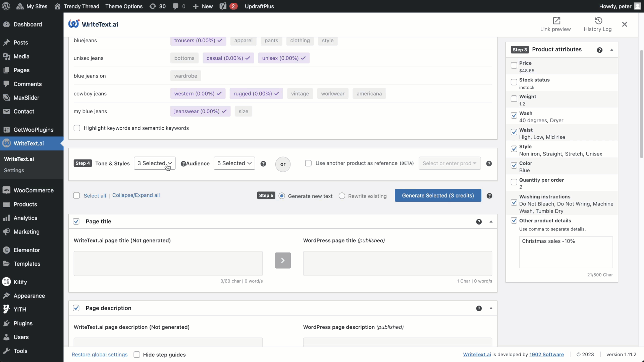This screenshot has width=644, height=362.
Task: Click help icon beside product reference selector
Action: point(489,164)
